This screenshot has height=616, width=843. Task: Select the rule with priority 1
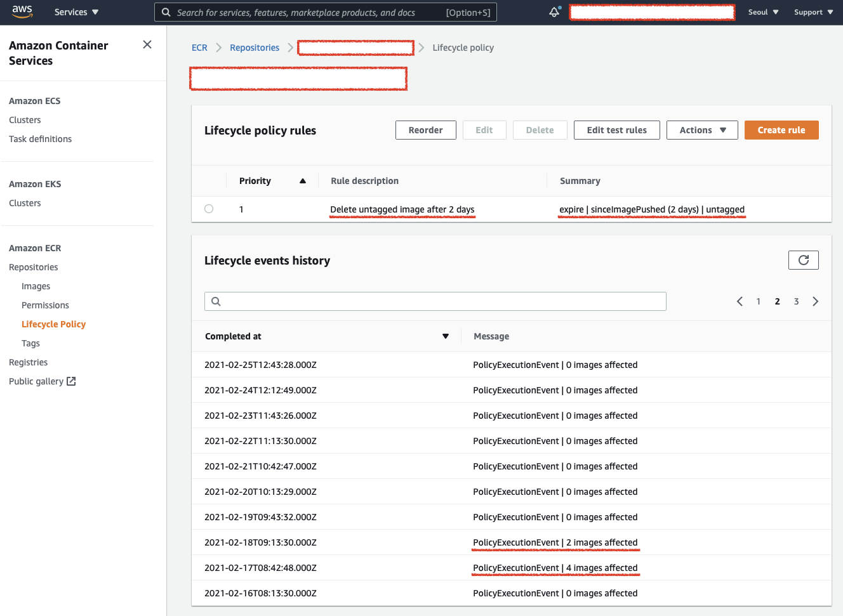(209, 209)
